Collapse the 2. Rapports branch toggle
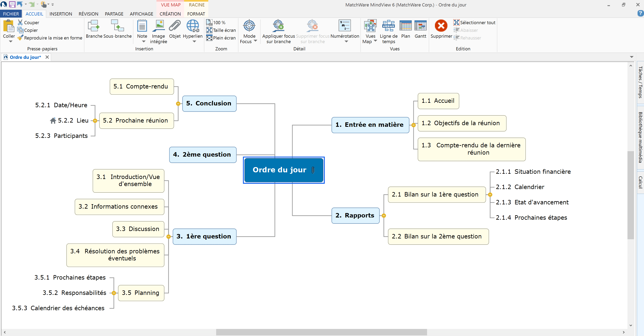 384,216
